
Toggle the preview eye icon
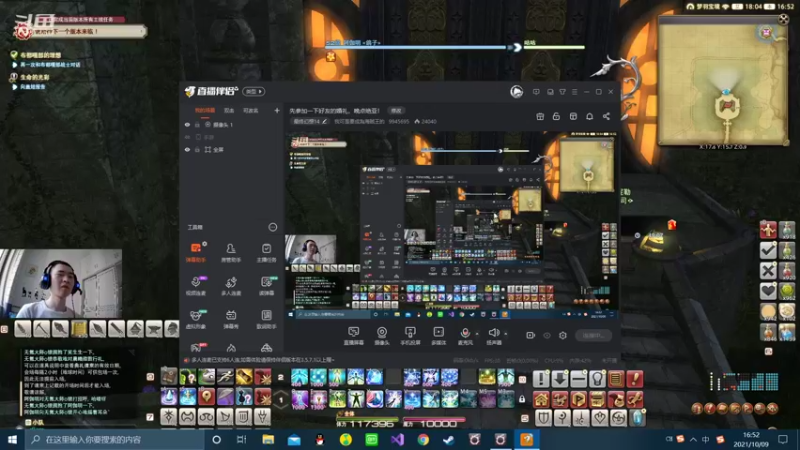[547, 335]
